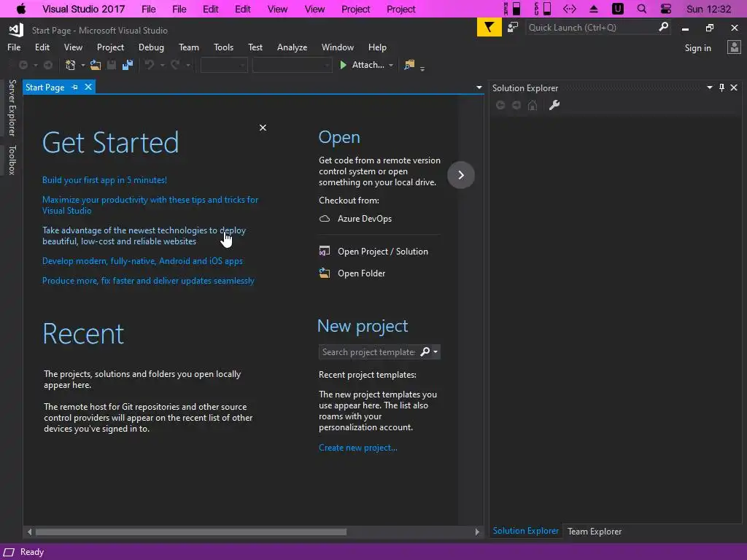Image resolution: width=747 pixels, height=560 pixels.
Task: Select the Solution Explorer bottom tab
Action: 525,531
